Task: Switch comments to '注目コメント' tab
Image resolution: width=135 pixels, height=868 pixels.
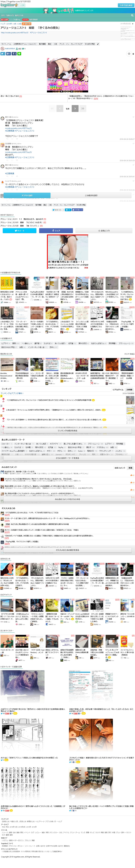Action: (120, 468)
